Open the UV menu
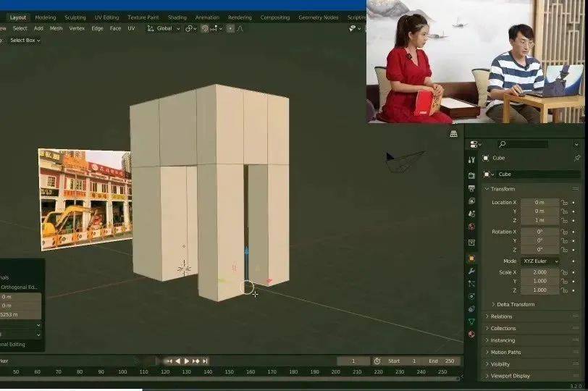This screenshot has width=588, height=391. point(131,28)
